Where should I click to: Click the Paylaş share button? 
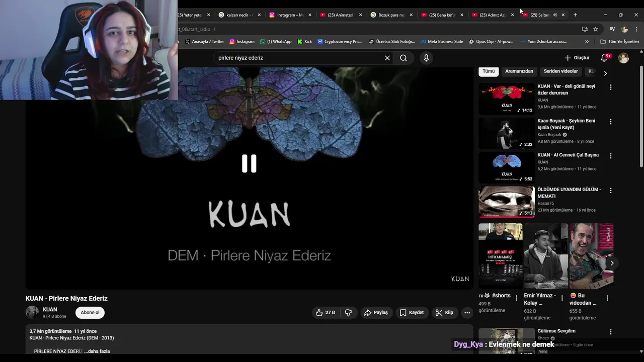click(x=376, y=313)
